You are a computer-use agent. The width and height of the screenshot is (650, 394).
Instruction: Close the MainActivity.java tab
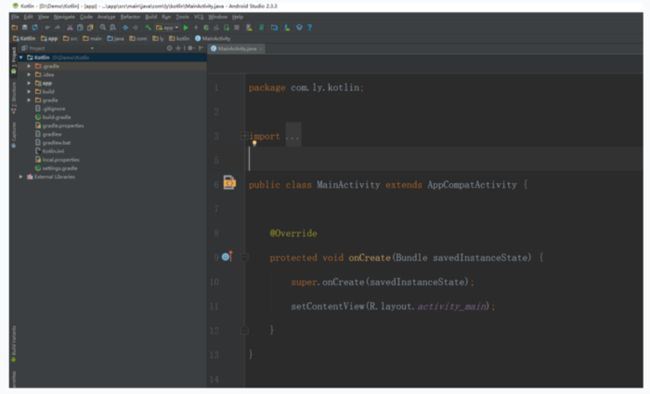[261, 49]
